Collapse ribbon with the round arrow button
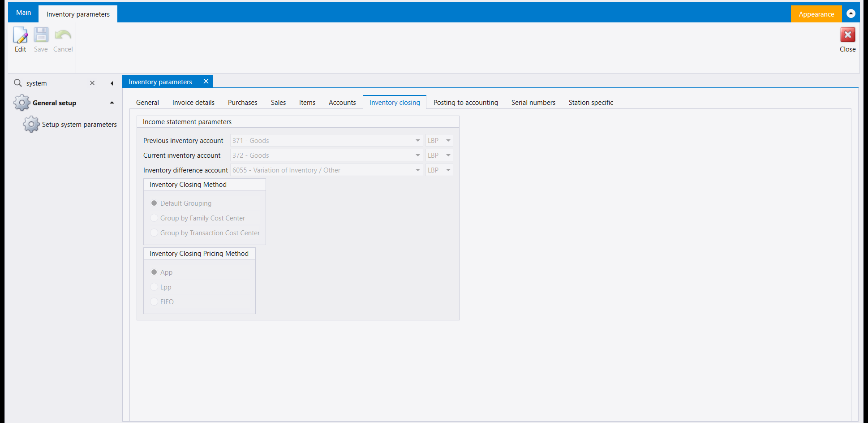The width and height of the screenshot is (868, 423). (x=851, y=14)
